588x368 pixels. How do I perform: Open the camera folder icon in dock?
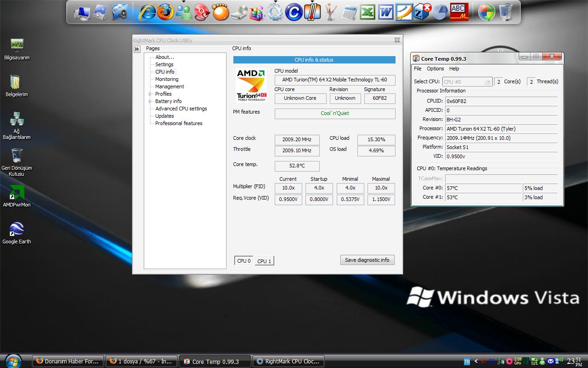coord(120,12)
